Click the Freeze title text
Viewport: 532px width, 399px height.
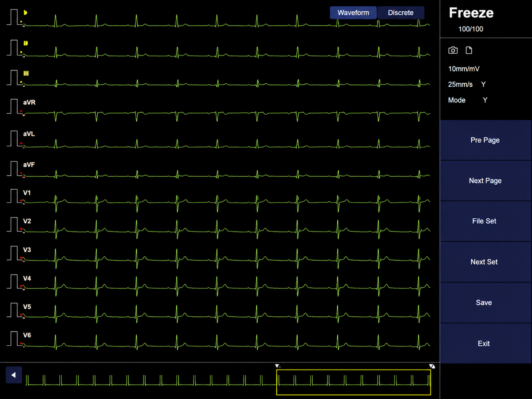pos(471,13)
